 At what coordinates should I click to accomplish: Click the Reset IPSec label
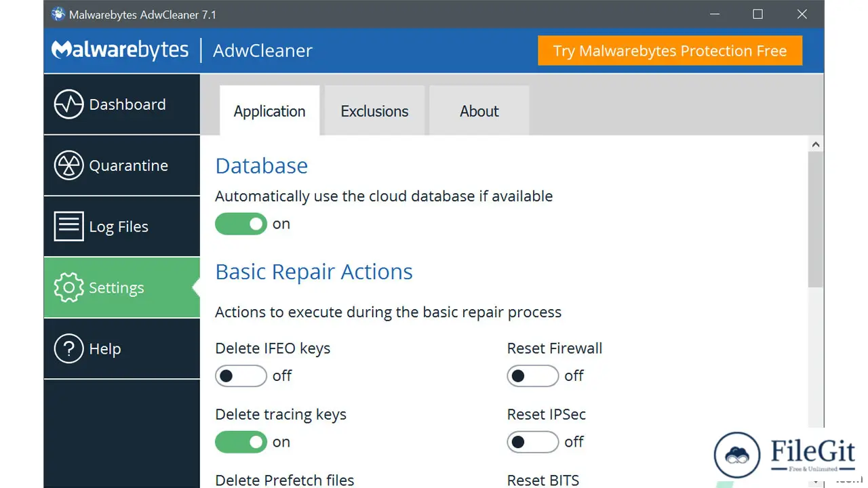click(547, 415)
